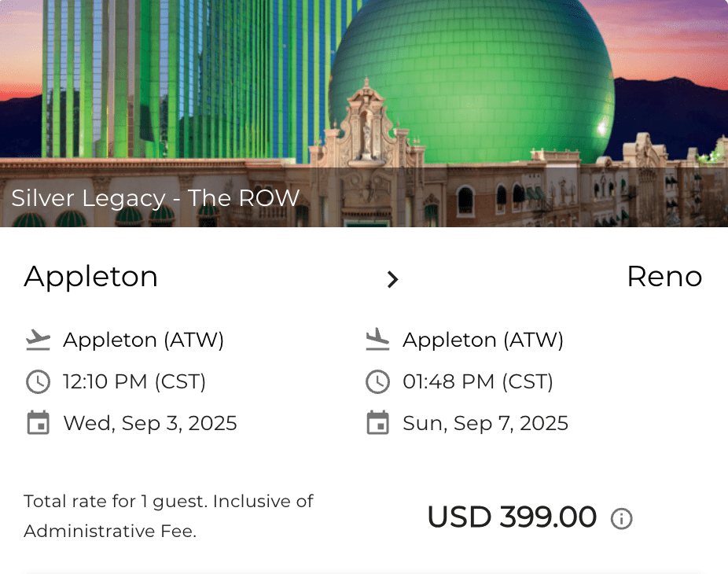Click the total rate Administrative Fee note
The height and width of the screenshot is (574, 728).
click(168, 516)
